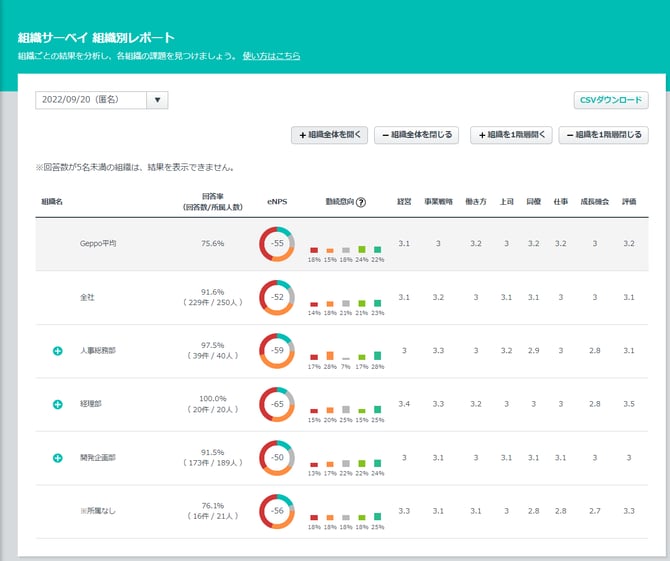Image resolution: width=670 pixels, height=561 pixels.
Task: Click 組織を1階層閉じる button
Action: 603,135
